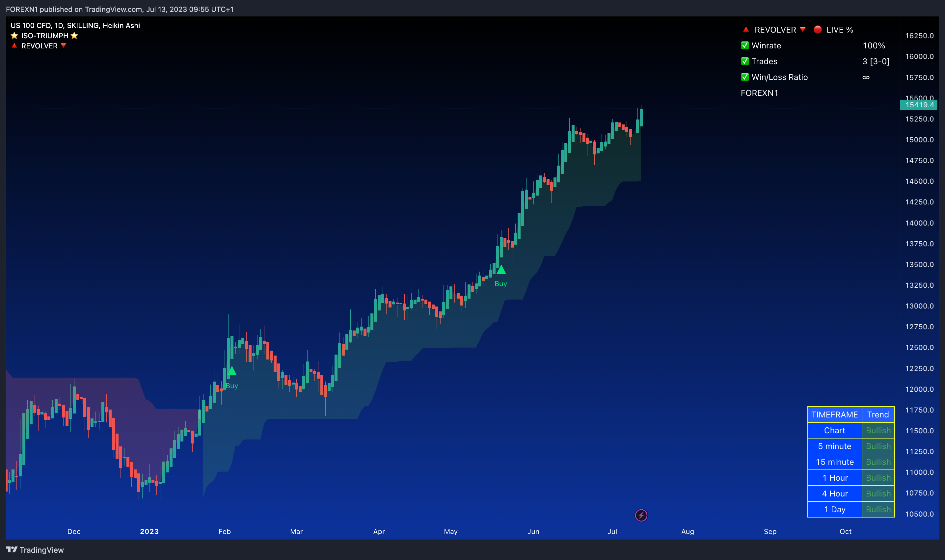
Task: Click the 4 Hour row label
Action: point(834,493)
